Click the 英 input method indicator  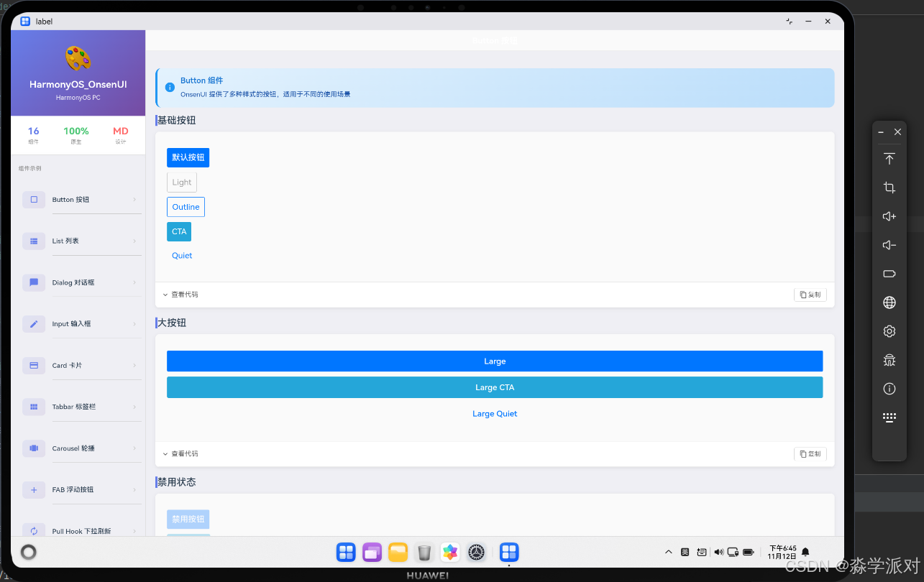tap(685, 553)
